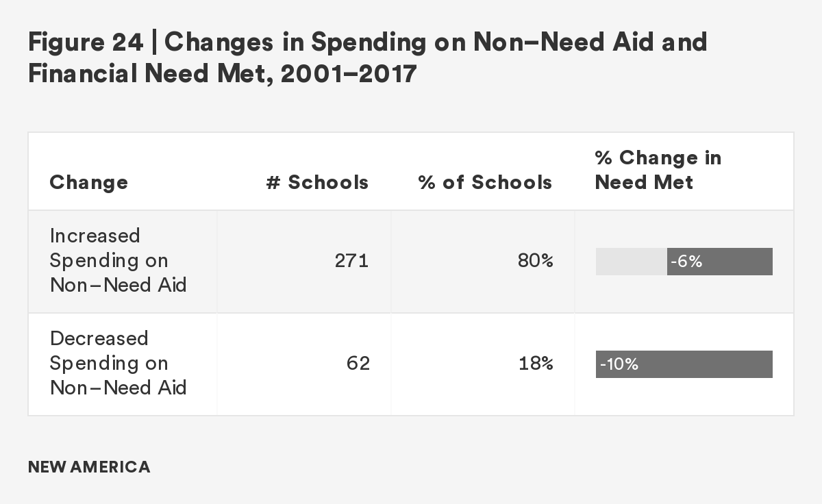
Task: Click the NEW AMERICA source label
Action: tap(89, 468)
